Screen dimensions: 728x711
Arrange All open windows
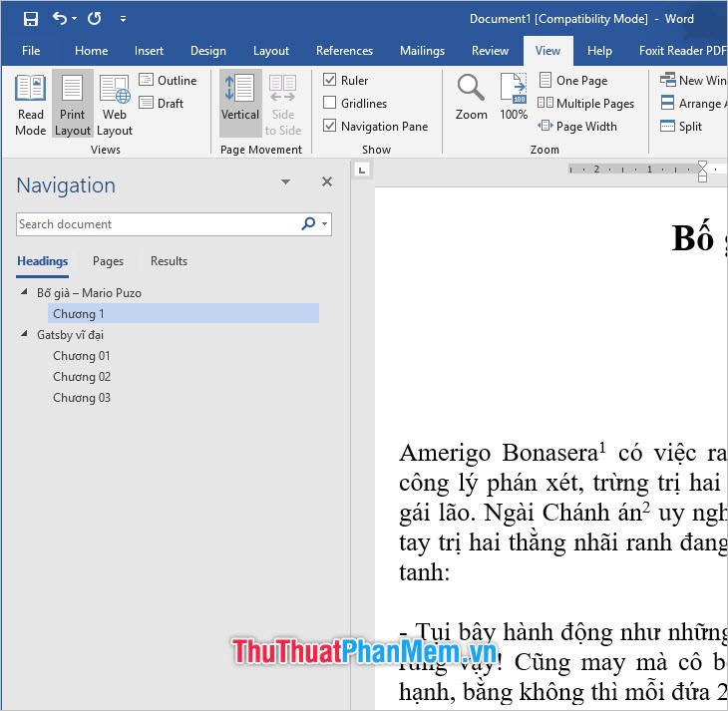694,103
